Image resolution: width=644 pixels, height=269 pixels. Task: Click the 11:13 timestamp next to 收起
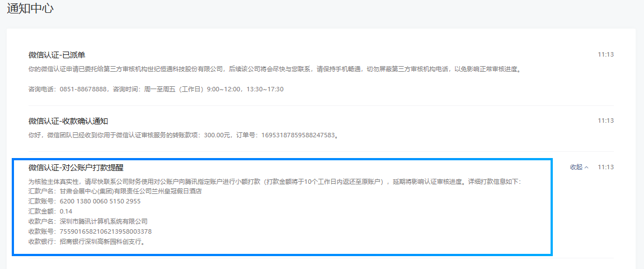(605, 167)
